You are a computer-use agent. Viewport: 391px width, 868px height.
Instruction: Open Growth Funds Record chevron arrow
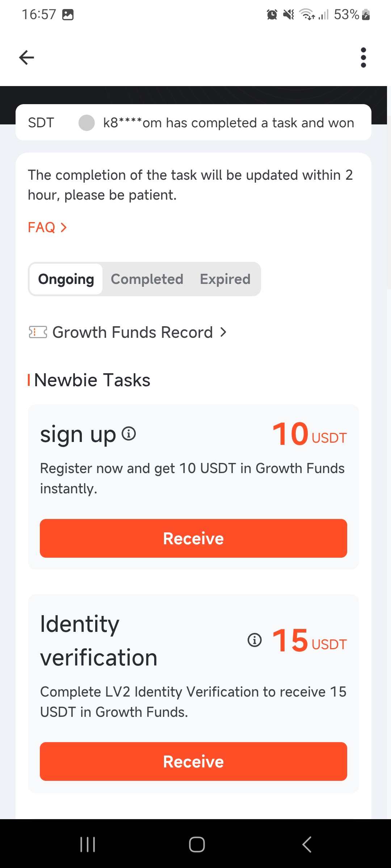(x=223, y=332)
